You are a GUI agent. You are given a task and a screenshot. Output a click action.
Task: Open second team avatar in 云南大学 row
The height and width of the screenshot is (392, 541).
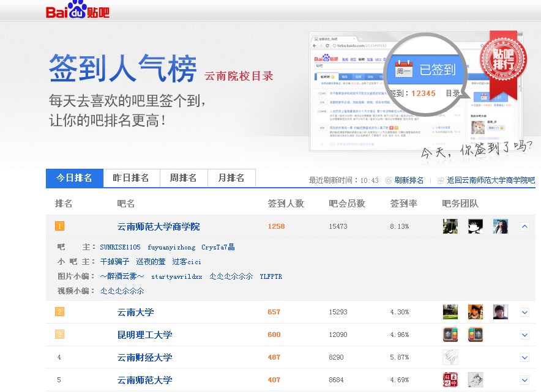(476, 312)
